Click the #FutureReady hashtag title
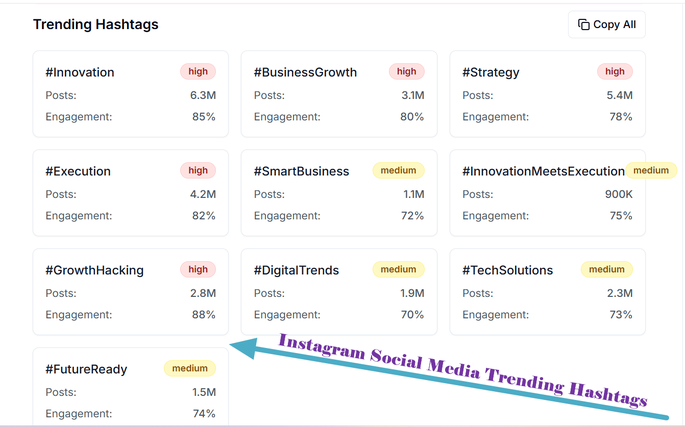Viewport: 685px width, 427px height. pyautogui.click(x=86, y=369)
